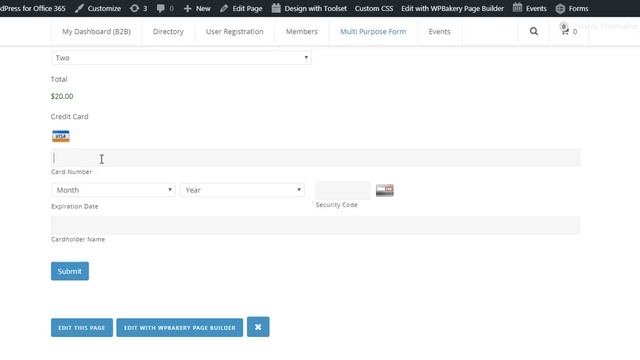This screenshot has width=640, height=360.
Task: Open the expiration Month dropdown
Action: click(113, 190)
